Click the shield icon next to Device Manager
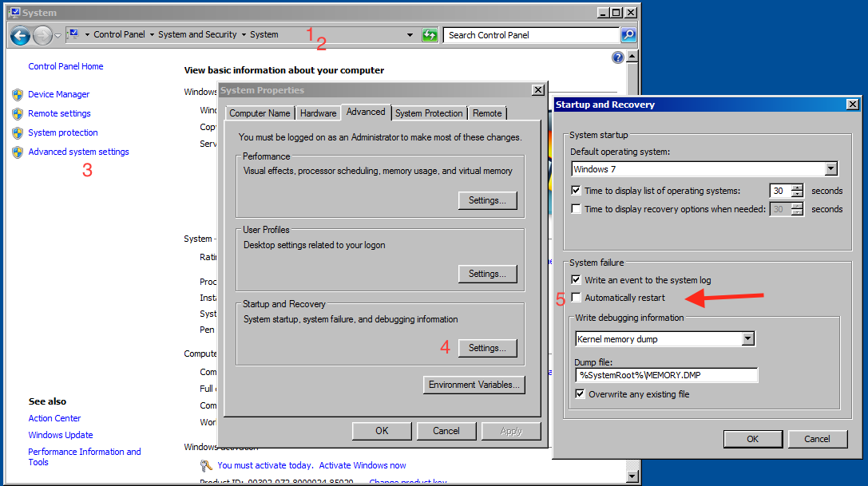This screenshot has width=868, height=486. tap(18, 94)
